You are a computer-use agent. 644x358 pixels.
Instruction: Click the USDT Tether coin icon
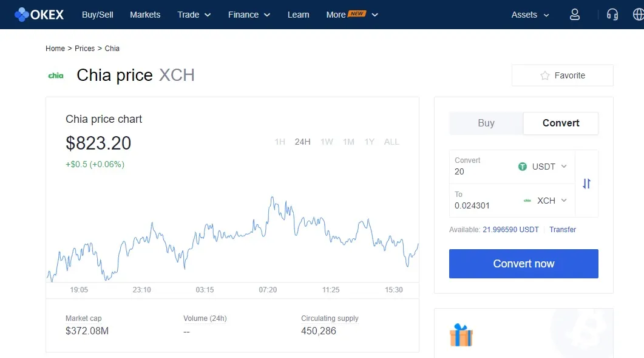pyautogui.click(x=522, y=166)
